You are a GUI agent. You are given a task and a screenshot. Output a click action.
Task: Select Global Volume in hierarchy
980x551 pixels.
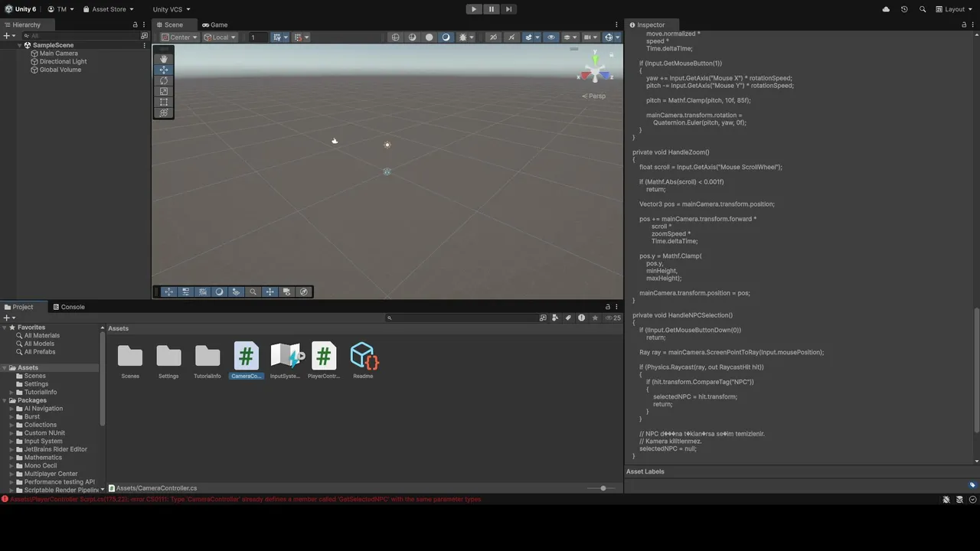[x=60, y=70]
